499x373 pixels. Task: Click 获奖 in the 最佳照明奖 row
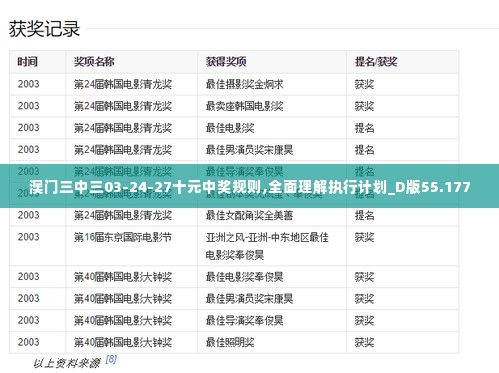(x=364, y=342)
